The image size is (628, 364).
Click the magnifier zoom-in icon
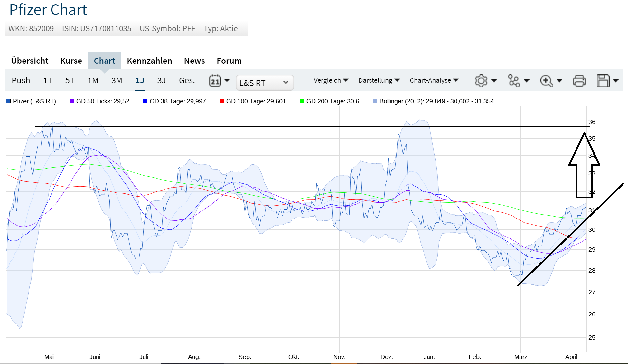click(x=546, y=80)
